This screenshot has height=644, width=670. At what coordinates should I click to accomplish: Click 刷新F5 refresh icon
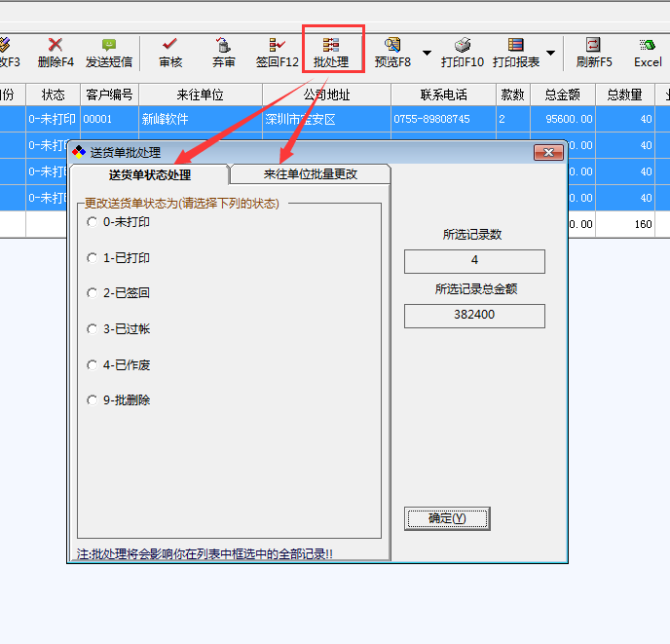tap(593, 45)
